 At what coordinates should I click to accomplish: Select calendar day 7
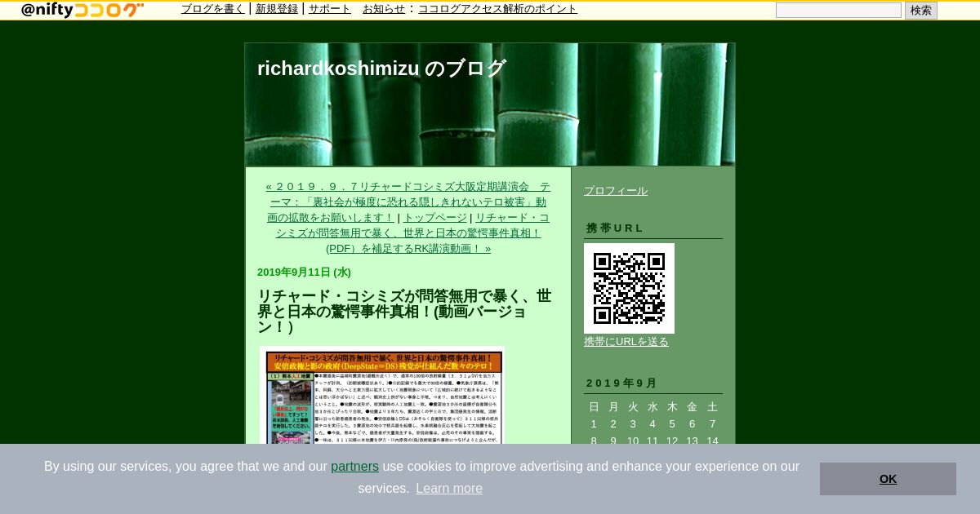[712, 424]
